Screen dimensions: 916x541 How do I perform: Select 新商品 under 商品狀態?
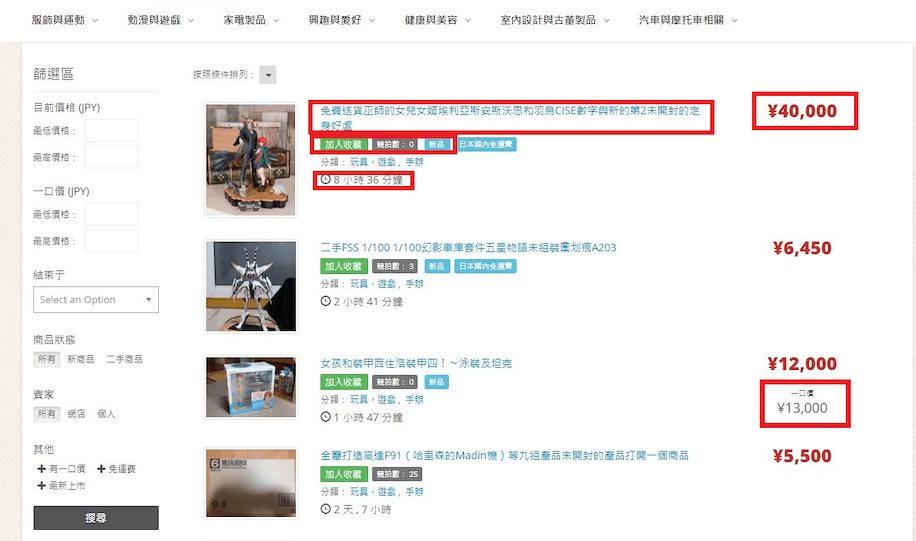[x=81, y=359]
